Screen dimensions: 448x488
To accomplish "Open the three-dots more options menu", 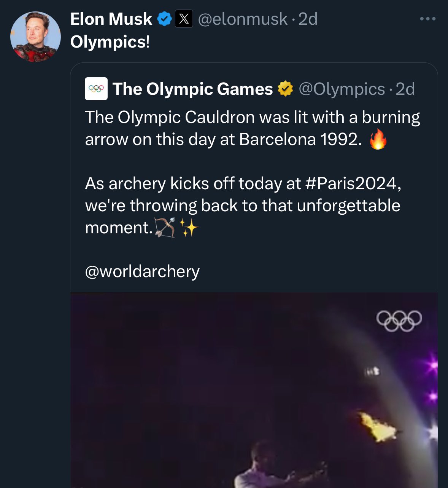I will coord(427,19).
